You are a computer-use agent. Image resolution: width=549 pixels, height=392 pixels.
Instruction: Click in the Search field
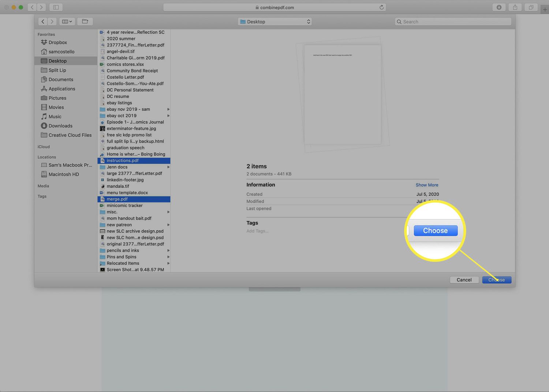click(454, 22)
